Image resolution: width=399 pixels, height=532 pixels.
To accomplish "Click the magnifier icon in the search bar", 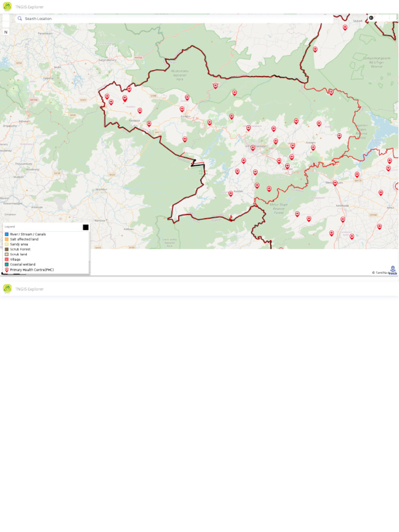I will [x=20, y=19].
